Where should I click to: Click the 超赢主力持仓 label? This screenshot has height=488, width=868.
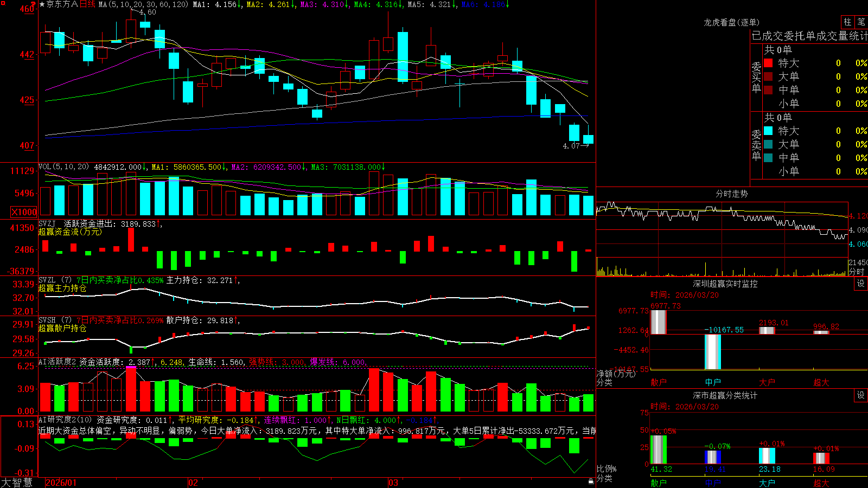[x=62, y=288]
